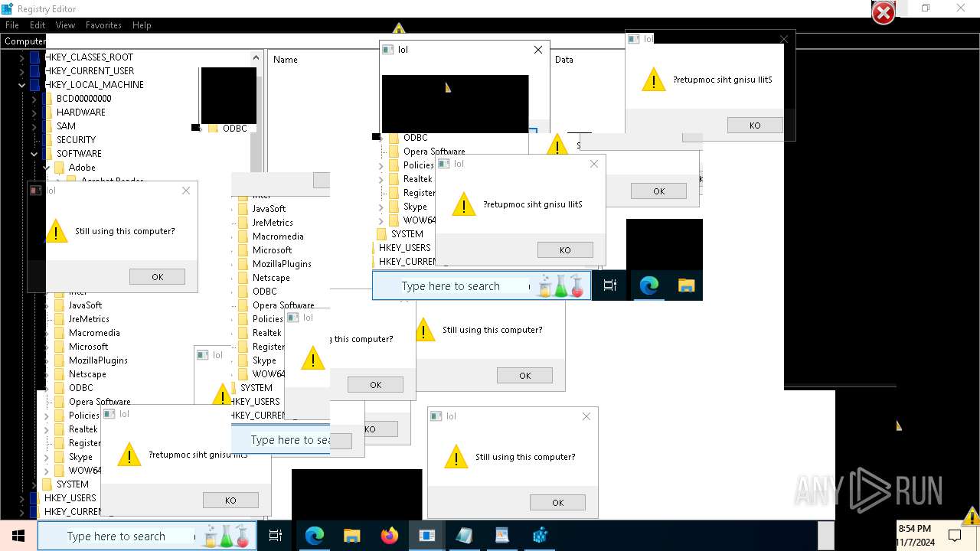The image size is (980, 551).
Task: Click the search box in the bottom taskbar
Action: coord(147,536)
